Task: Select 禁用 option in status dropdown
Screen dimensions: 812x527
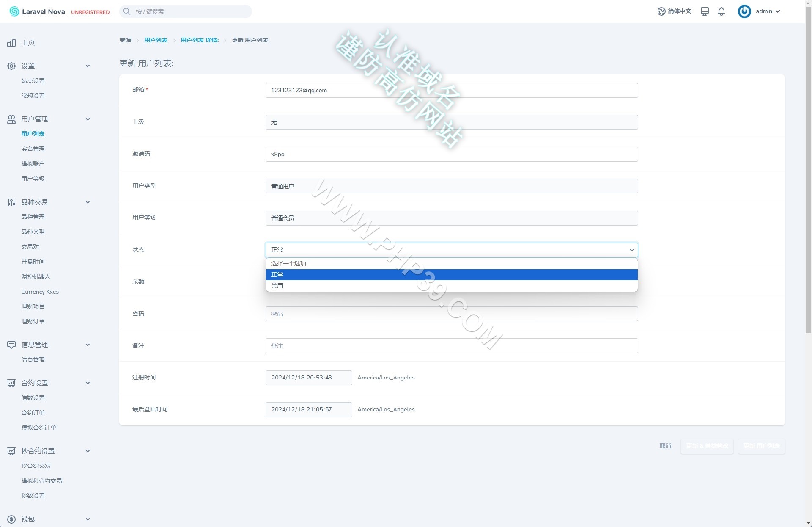Action: coord(452,286)
